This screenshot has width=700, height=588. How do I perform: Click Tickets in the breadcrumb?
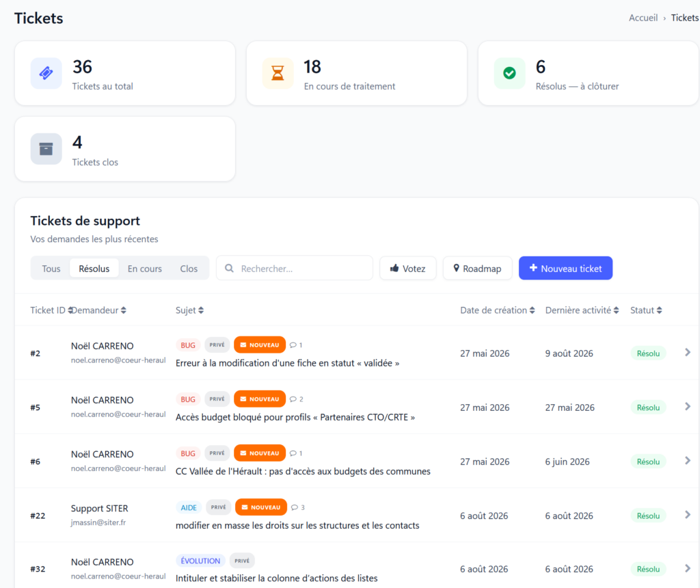coord(685,18)
